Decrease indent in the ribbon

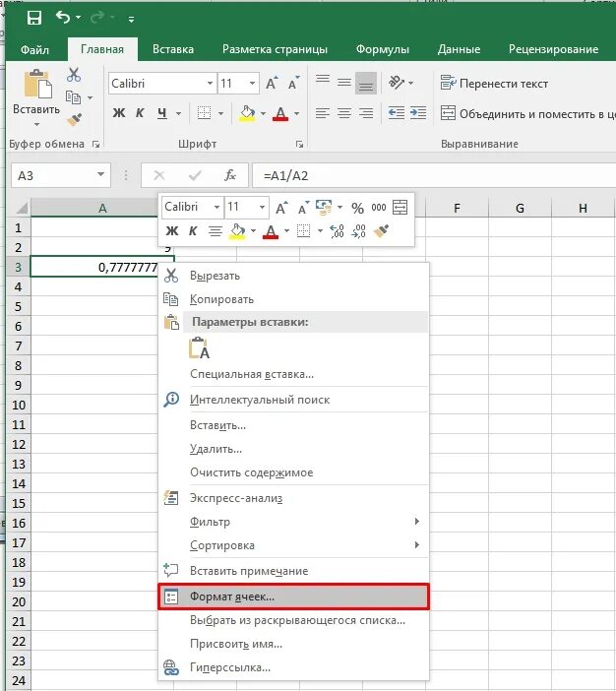(x=397, y=113)
